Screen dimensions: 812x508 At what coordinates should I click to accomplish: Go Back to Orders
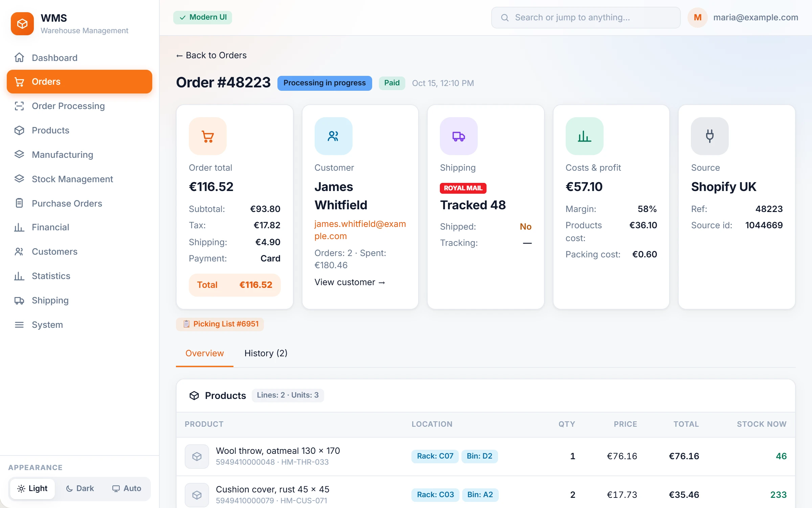211,55
